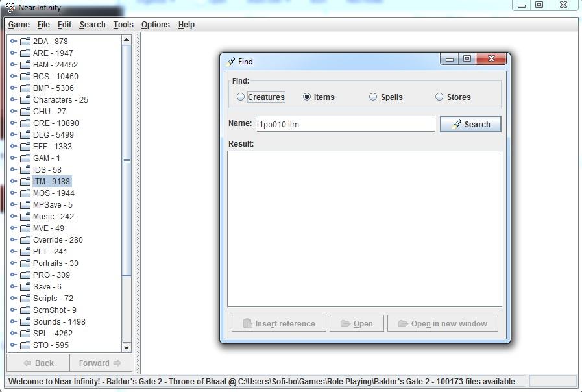
Task: Expand the SPL - 4262 tree node
Action: pos(14,334)
